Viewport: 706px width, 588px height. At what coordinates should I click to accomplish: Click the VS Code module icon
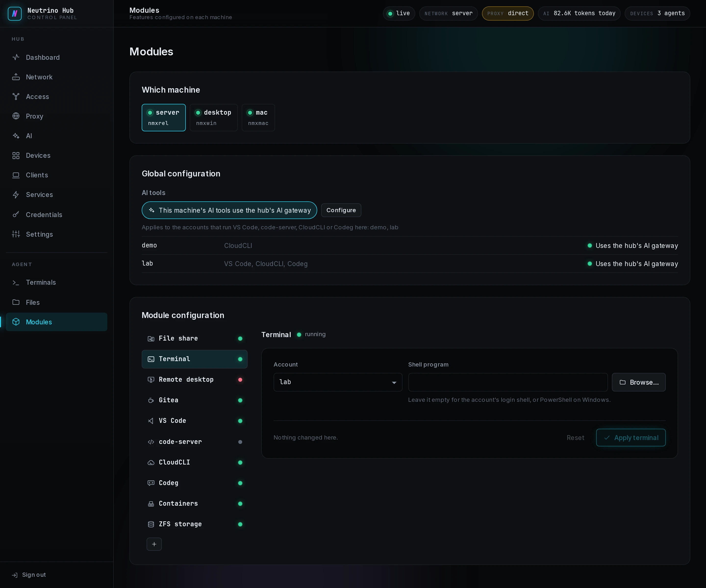pos(151,421)
